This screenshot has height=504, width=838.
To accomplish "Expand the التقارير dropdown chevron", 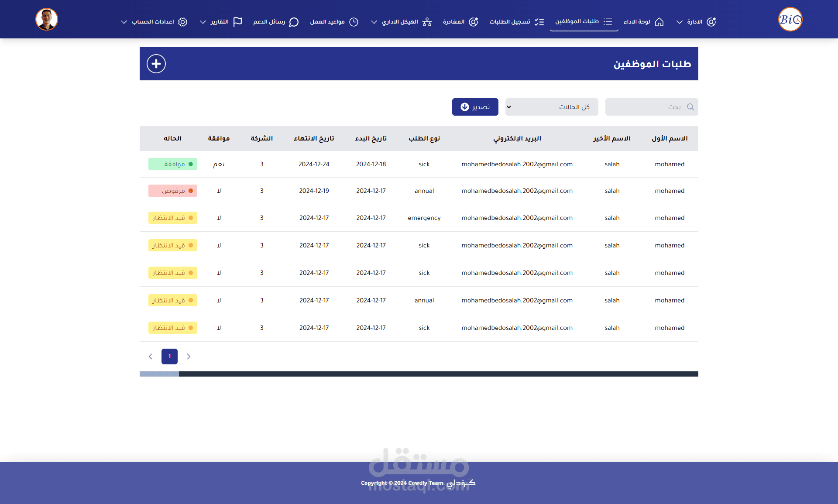I will coord(203,22).
